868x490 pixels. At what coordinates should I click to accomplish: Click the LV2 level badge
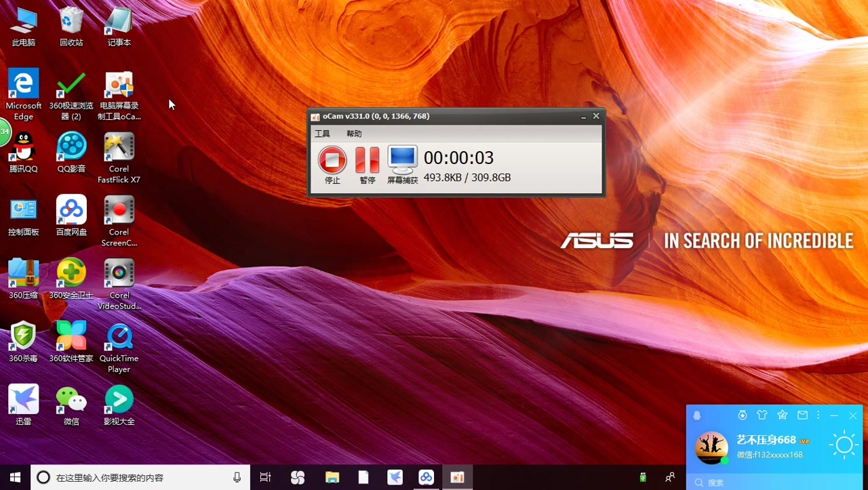pos(804,441)
